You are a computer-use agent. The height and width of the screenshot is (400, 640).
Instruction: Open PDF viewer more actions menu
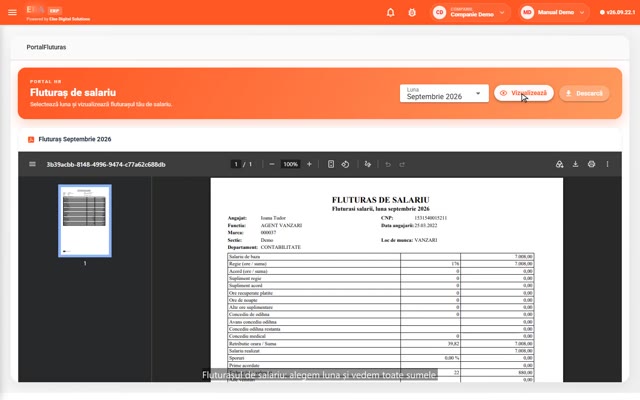[x=607, y=164]
